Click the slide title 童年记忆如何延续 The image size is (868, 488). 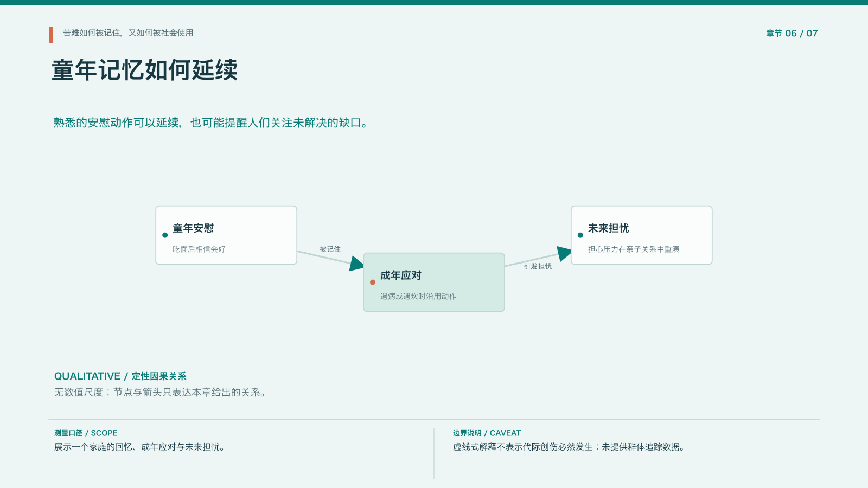point(145,70)
